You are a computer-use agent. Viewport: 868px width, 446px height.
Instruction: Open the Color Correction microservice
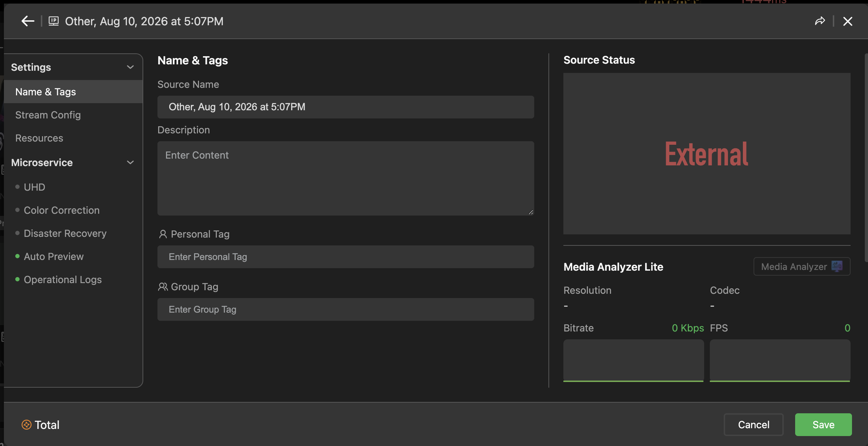61,210
